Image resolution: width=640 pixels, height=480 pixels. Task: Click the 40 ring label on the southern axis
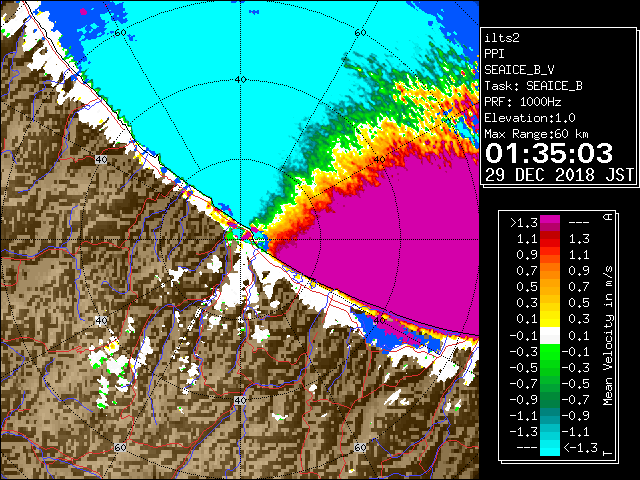click(240, 401)
